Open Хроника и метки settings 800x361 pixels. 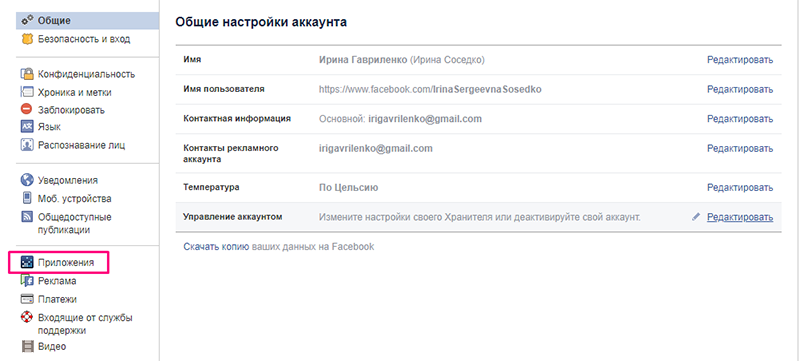pos(74,92)
